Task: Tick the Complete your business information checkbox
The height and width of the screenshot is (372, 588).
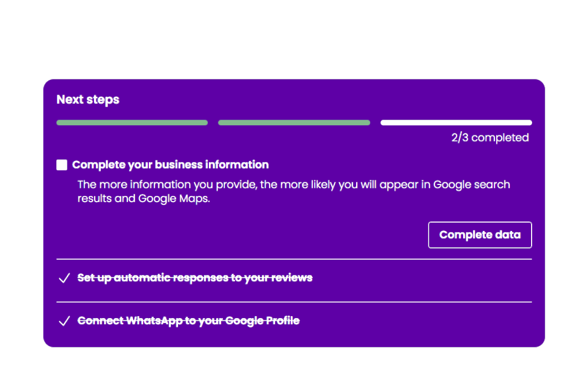Action: (62, 165)
